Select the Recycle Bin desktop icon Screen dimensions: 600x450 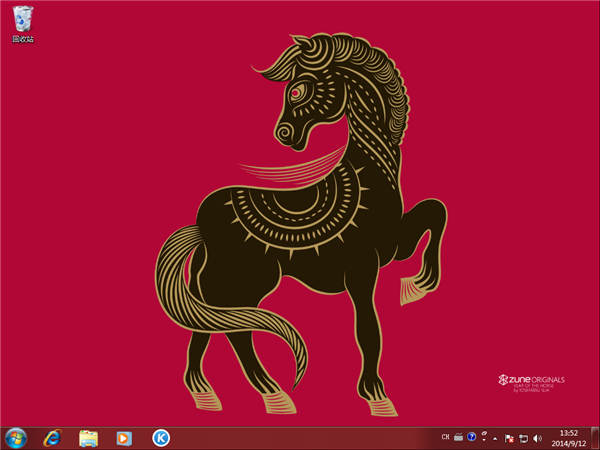[22, 18]
